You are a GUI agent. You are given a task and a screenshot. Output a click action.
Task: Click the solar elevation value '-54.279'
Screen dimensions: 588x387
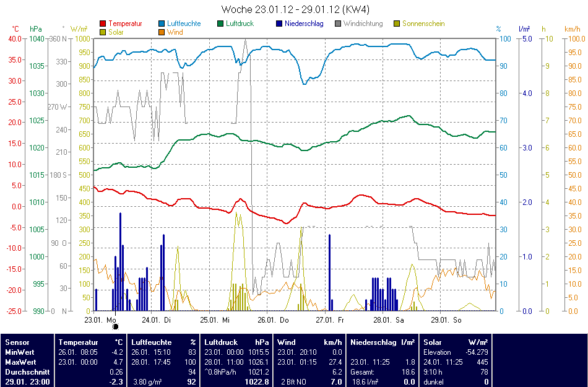pos(477,352)
